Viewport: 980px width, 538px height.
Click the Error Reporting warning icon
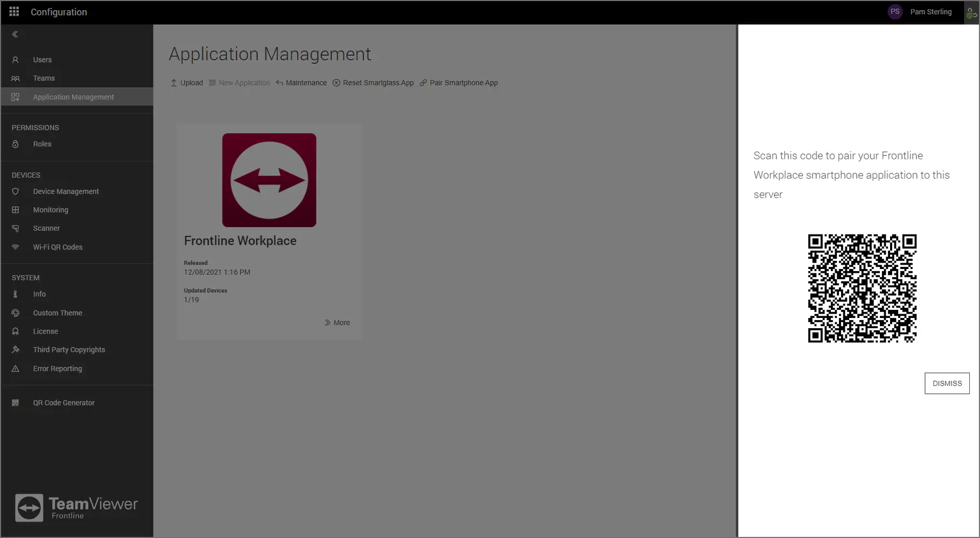(x=16, y=369)
